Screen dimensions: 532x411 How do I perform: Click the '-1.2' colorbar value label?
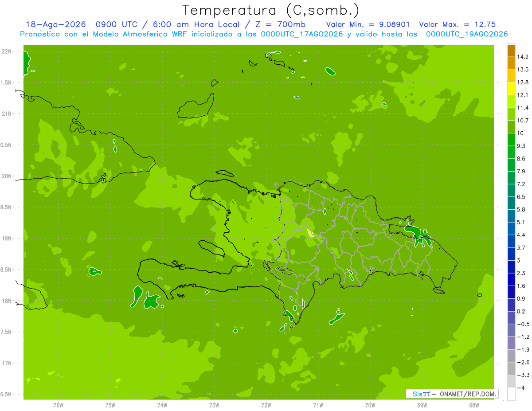click(x=523, y=337)
